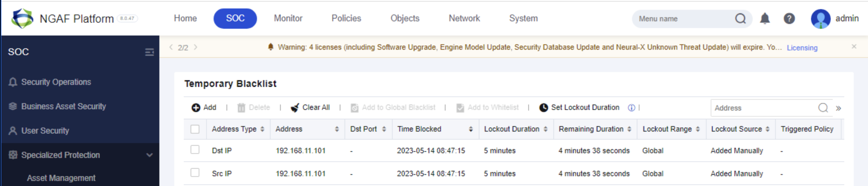Expand advanced search double-chevron

839,108
